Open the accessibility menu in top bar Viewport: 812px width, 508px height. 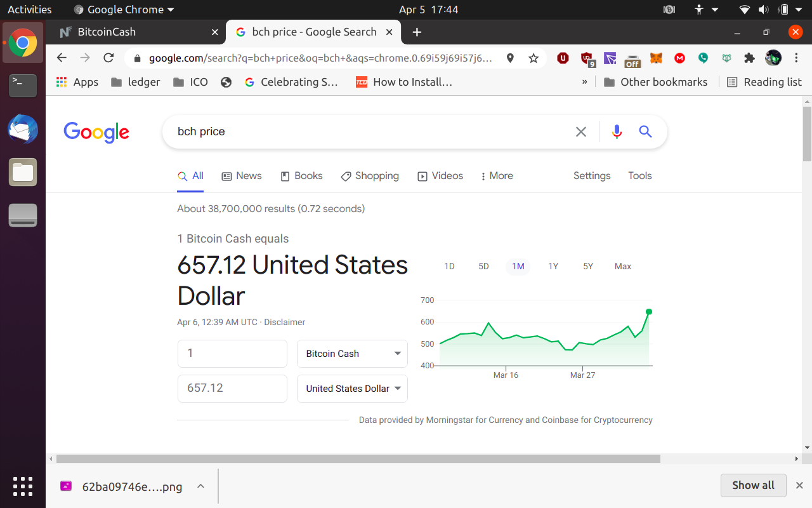click(706, 10)
